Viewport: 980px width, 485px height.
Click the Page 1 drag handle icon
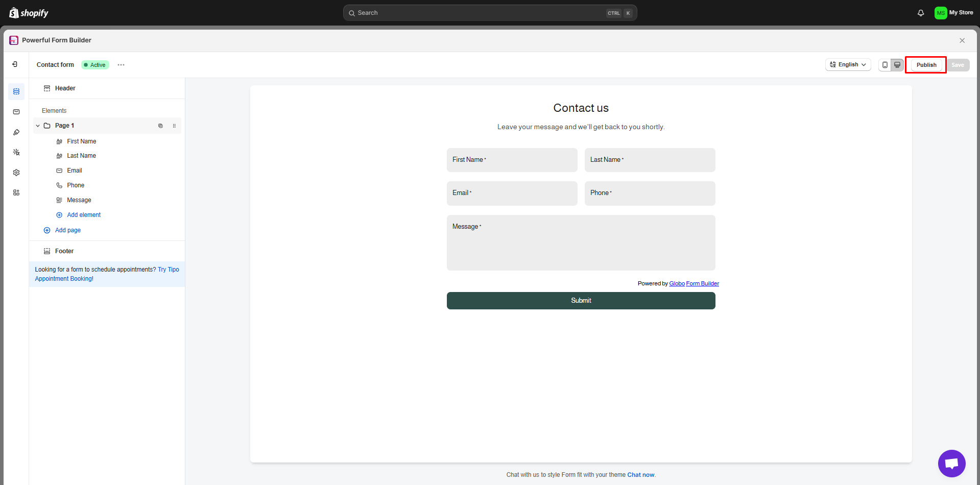(174, 126)
